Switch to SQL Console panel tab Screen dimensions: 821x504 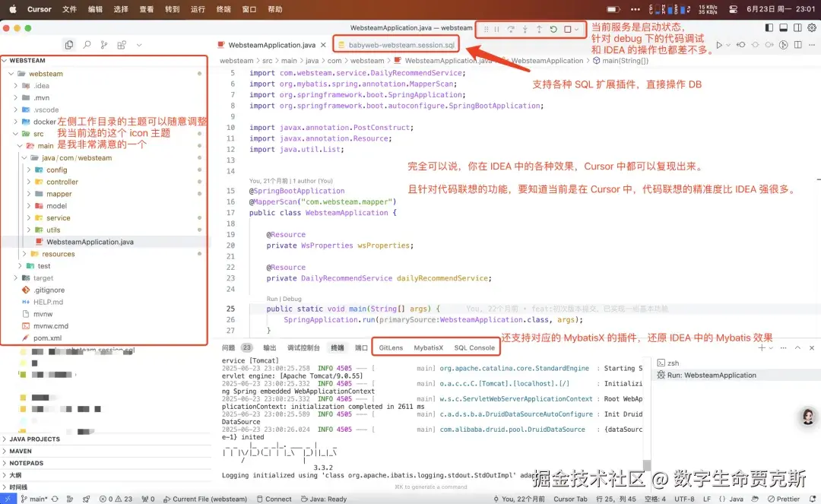click(474, 348)
